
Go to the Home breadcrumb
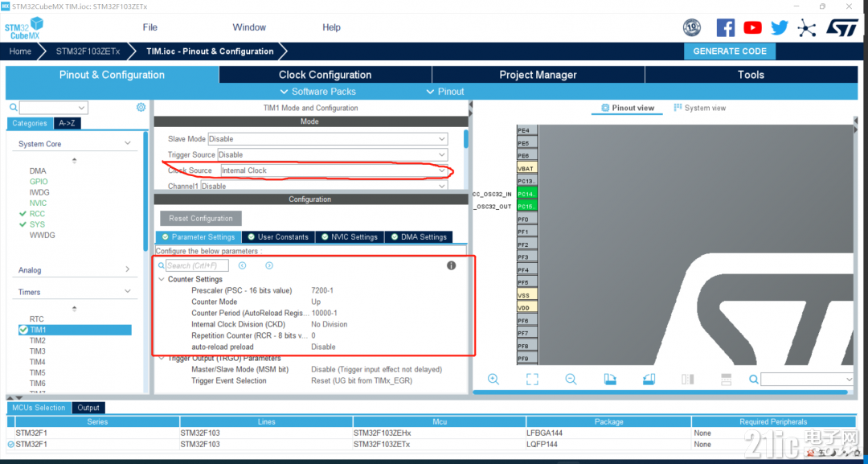(20, 51)
